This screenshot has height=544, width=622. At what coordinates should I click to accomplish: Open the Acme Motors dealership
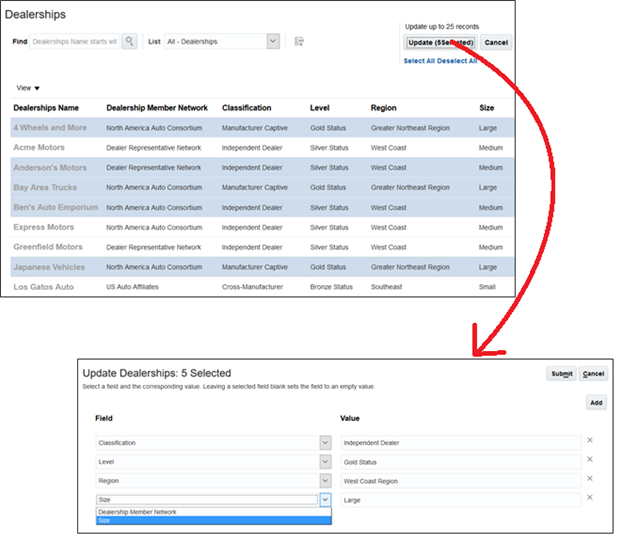(39, 148)
